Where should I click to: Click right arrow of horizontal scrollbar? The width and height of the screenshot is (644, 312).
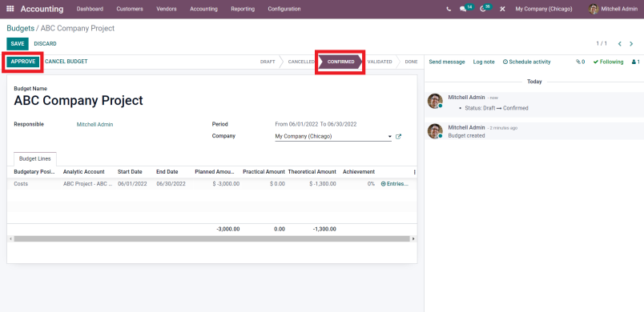[413, 238]
